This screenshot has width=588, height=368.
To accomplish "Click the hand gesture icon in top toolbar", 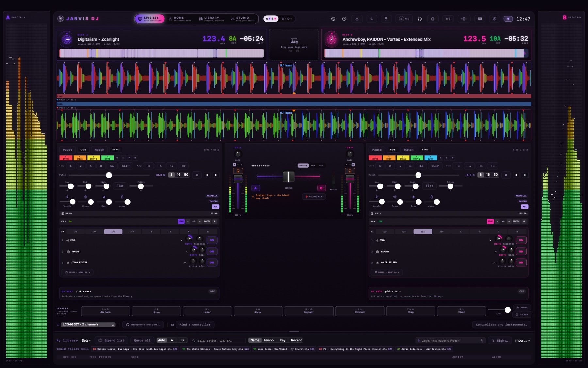I will click(x=386, y=19).
